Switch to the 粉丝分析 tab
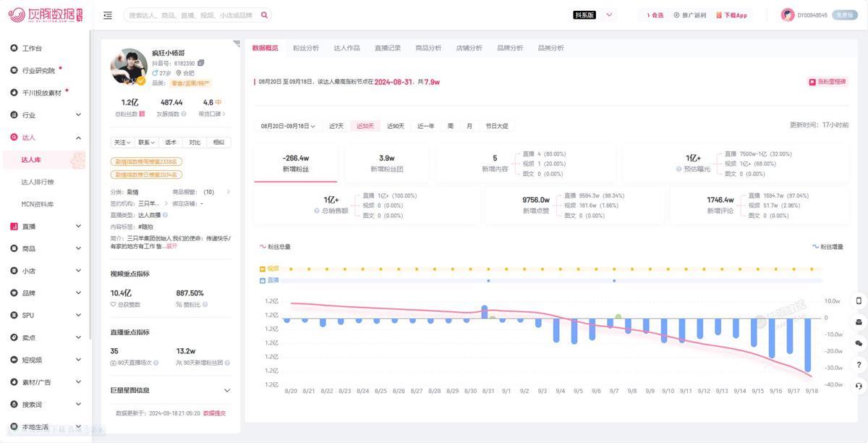The height and width of the screenshot is (443, 868). point(306,48)
